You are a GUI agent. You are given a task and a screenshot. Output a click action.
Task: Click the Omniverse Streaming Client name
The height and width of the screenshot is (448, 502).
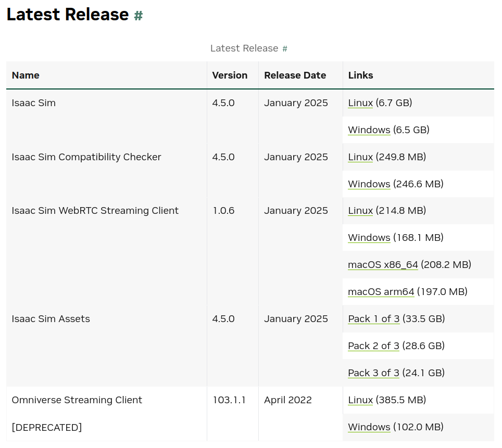tap(77, 400)
